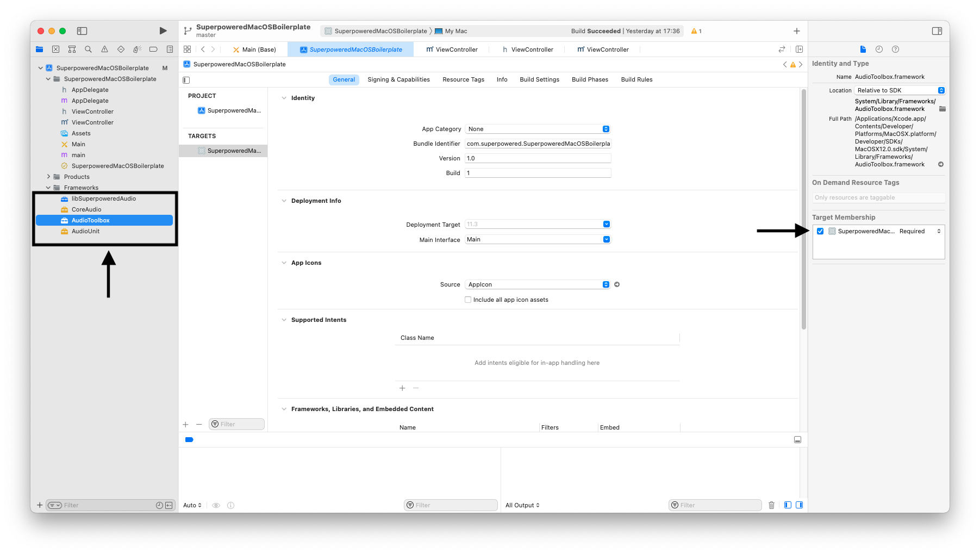Open the Location Relative to SDK dropdown
Image resolution: width=980 pixels, height=553 pixels.
[x=900, y=90]
